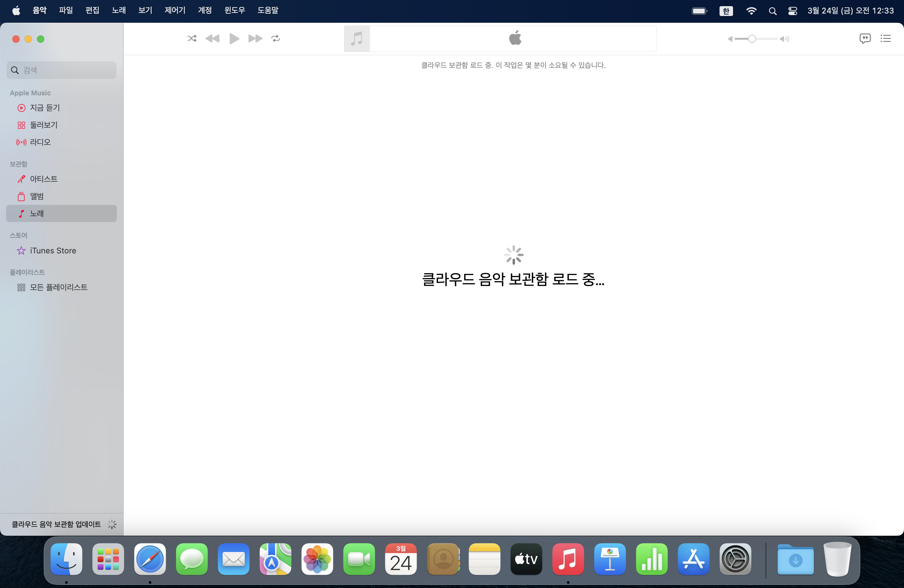904x588 pixels.
Task: Open the lyrics panel icon
Action: pos(865,38)
